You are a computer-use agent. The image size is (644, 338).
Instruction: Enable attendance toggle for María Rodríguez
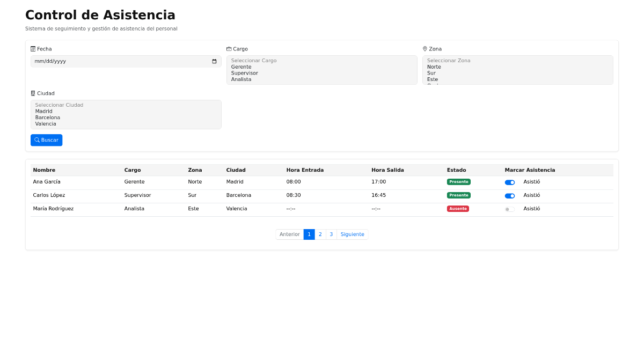(509, 209)
